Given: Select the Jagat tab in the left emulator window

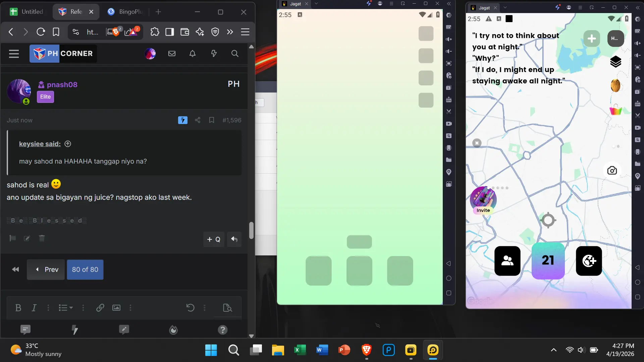Looking at the screenshot, I should click(x=295, y=4).
